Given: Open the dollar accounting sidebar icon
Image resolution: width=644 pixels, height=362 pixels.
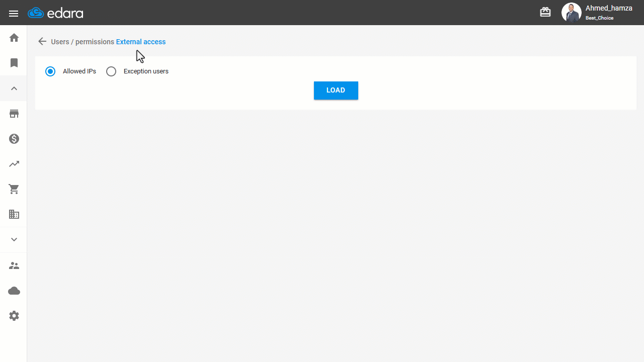Looking at the screenshot, I should 14,139.
